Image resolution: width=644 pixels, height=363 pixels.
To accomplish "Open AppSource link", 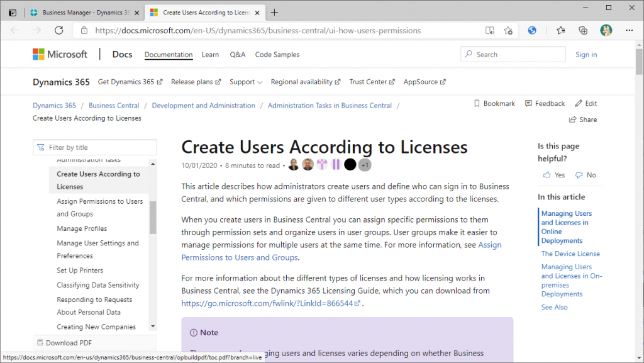I will 425,82.
